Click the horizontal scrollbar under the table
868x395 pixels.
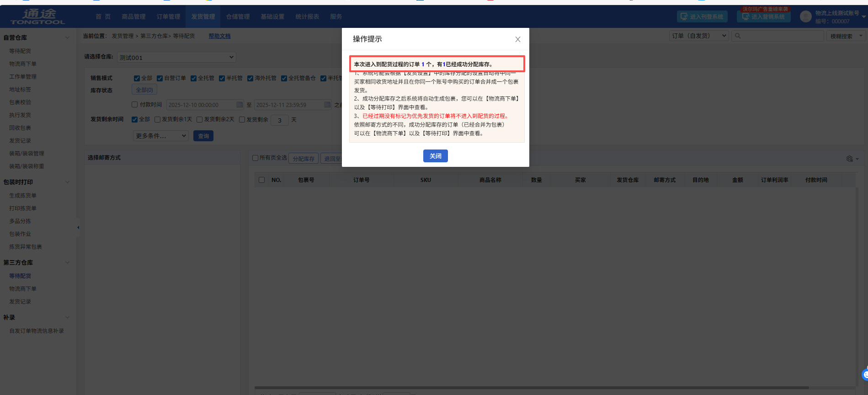pos(530,388)
